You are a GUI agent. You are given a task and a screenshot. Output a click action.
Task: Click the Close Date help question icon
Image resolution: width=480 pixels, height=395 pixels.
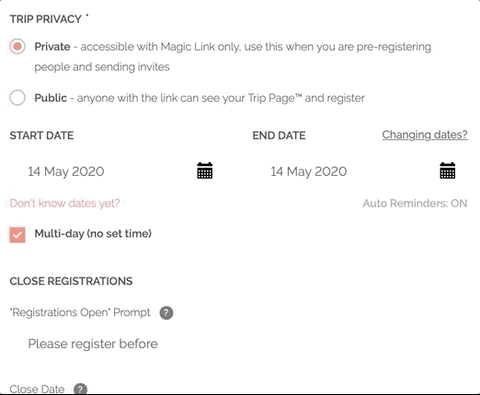[x=80, y=389]
